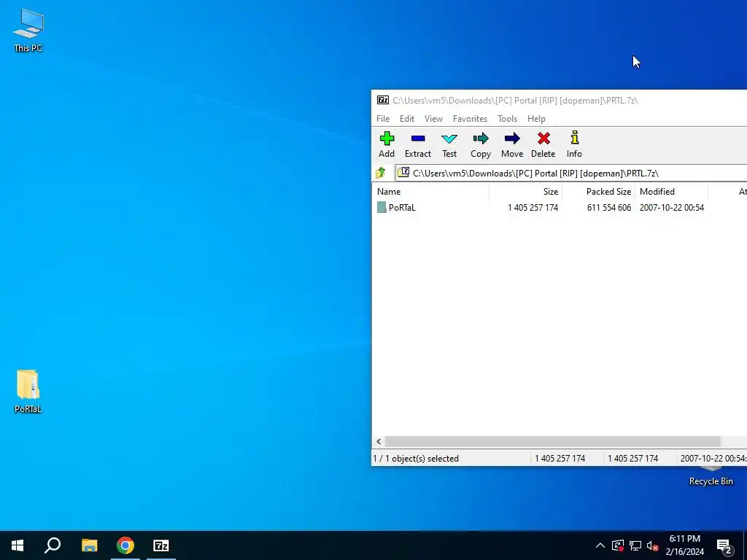Click the horizontal scrollbar left arrow

pyautogui.click(x=379, y=441)
